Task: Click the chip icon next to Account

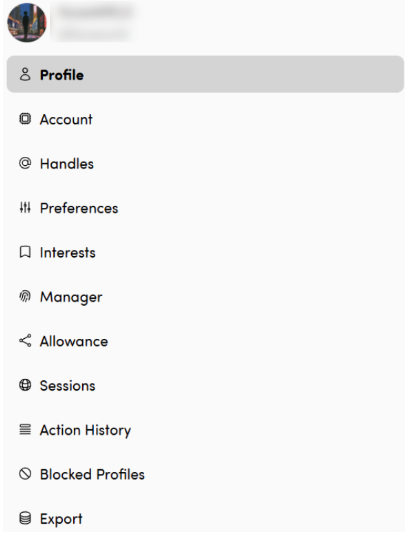Action: pos(25,119)
